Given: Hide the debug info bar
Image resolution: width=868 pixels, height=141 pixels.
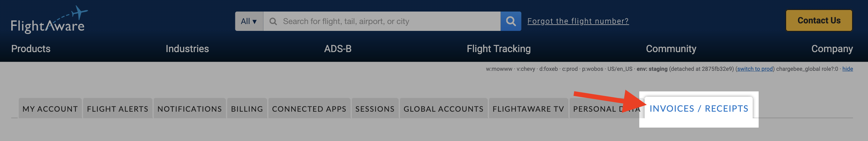Looking at the screenshot, I should 847,69.
